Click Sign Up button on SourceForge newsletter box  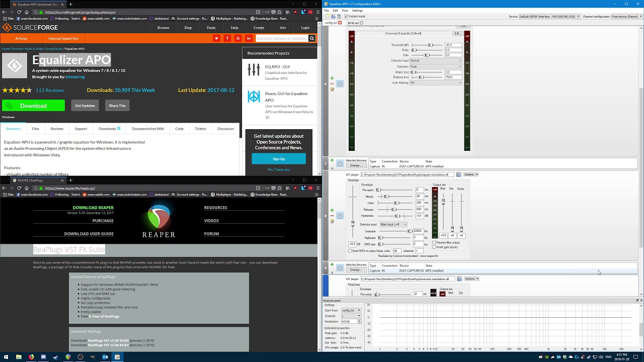[x=279, y=159]
